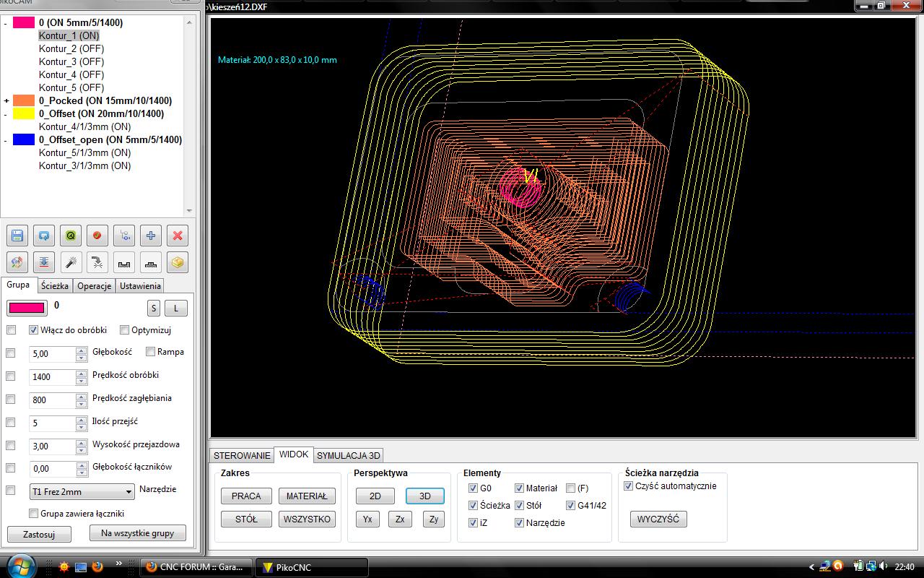
Task: Toggle the Stół elements checkbox
Action: pyautogui.click(x=519, y=506)
